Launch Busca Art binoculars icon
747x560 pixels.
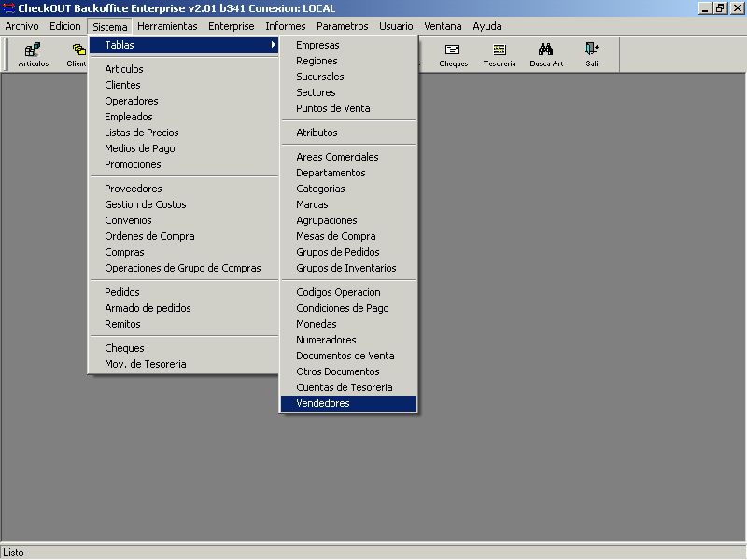pos(546,55)
